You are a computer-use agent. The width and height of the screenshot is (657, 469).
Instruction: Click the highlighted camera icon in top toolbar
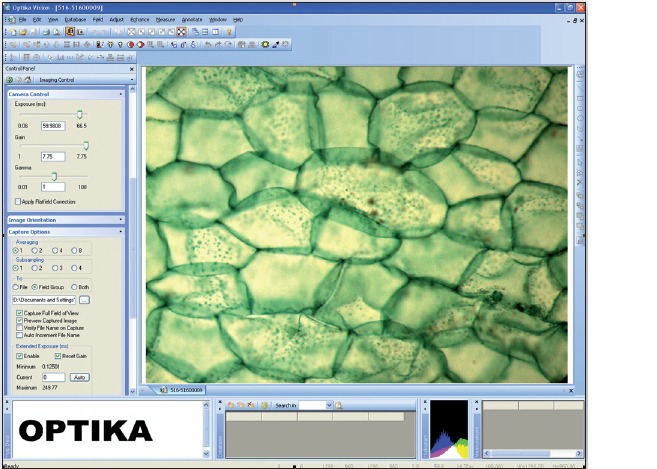(71, 32)
